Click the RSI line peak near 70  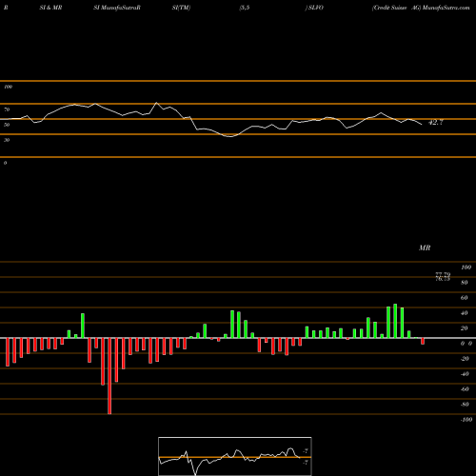click(x=156, y=103)
